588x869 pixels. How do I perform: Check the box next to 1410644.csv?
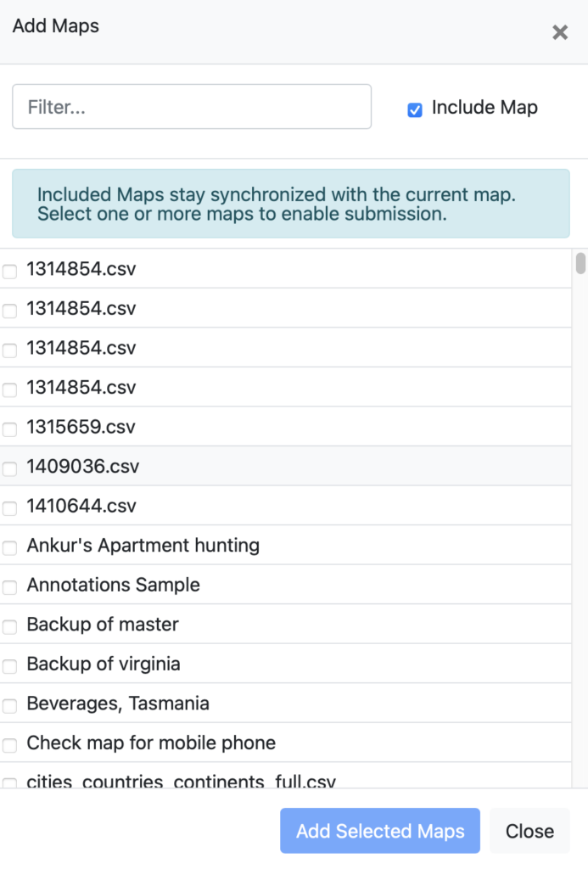(9, 508)
